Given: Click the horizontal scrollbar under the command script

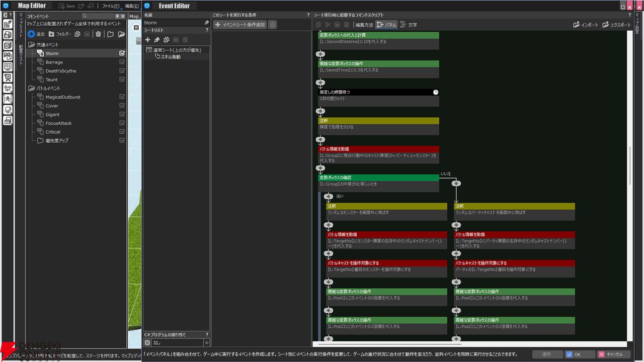Looking at the screenshot, I should (386, 344).
